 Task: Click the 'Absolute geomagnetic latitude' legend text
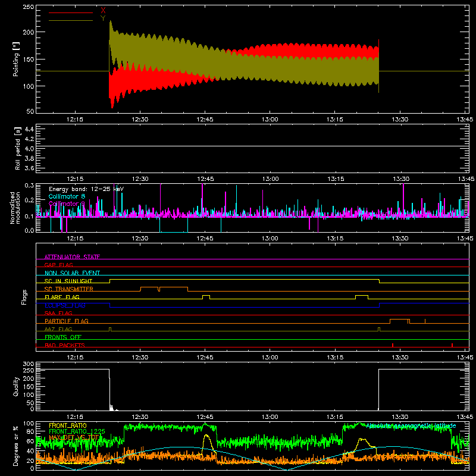tap(411, 425)
